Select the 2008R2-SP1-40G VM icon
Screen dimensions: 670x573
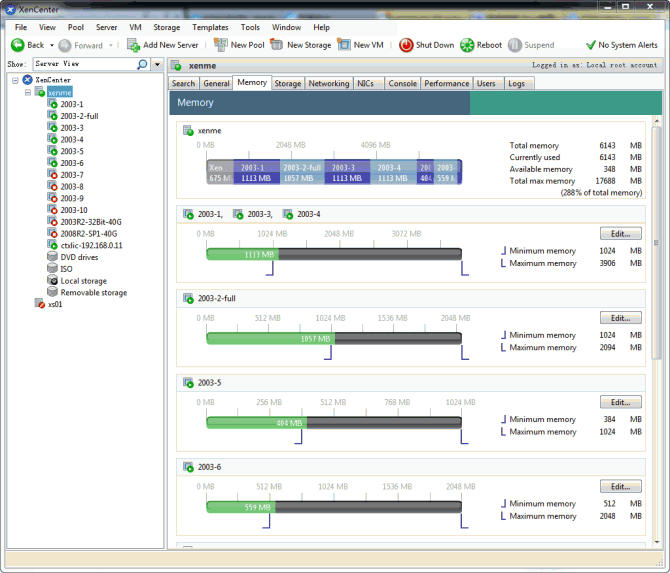(52, 233)
